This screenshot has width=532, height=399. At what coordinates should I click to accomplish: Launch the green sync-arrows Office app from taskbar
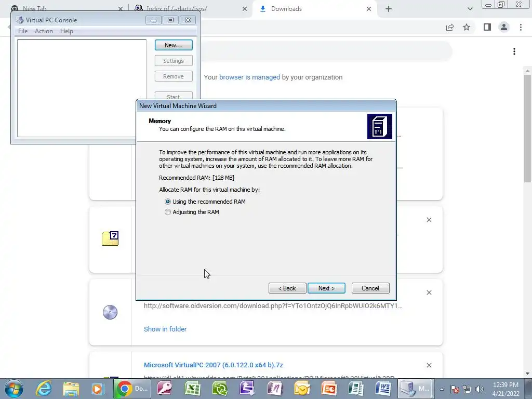(220, 389)
